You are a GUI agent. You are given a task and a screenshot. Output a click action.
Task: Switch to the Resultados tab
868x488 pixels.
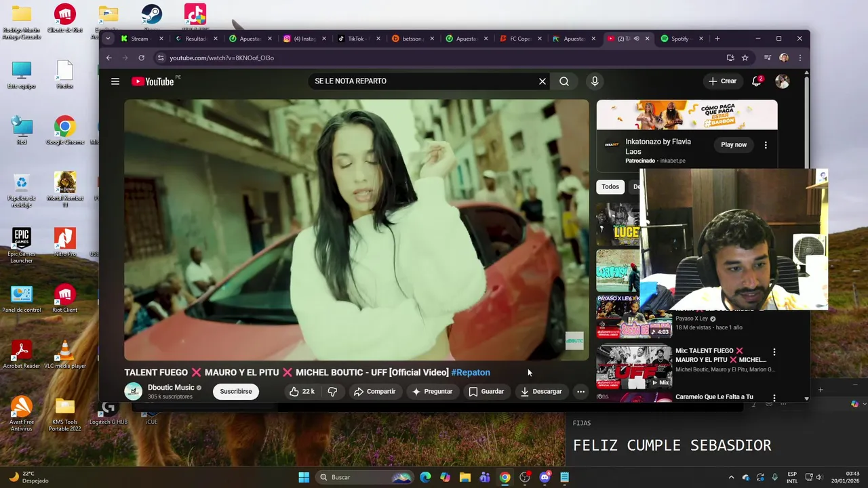195,39
